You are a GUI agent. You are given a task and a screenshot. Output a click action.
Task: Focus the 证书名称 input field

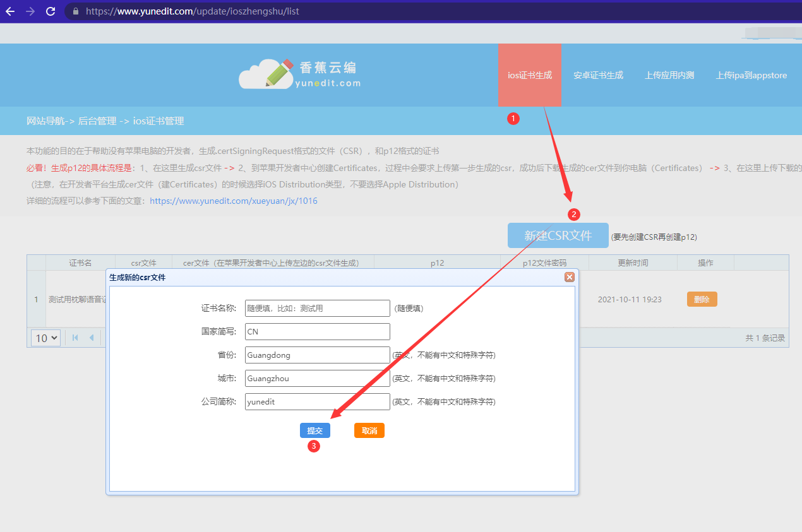click(317, 308)
